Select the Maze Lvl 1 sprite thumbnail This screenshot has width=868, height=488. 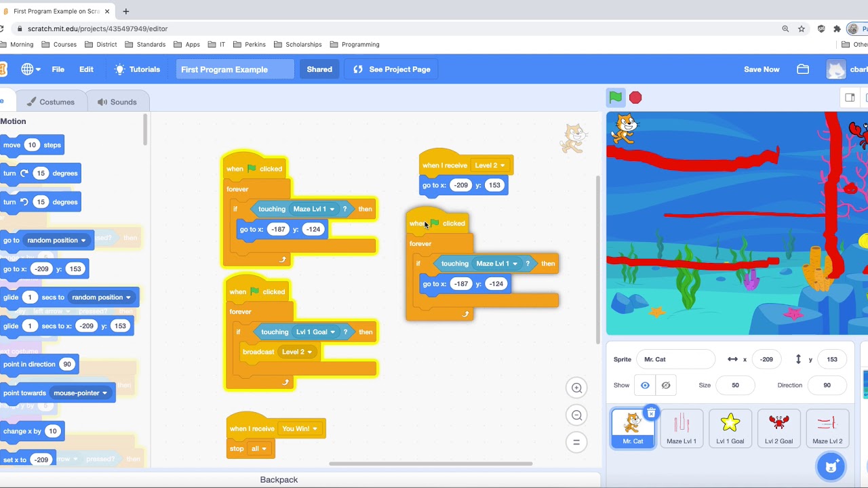tap(682, 428)
